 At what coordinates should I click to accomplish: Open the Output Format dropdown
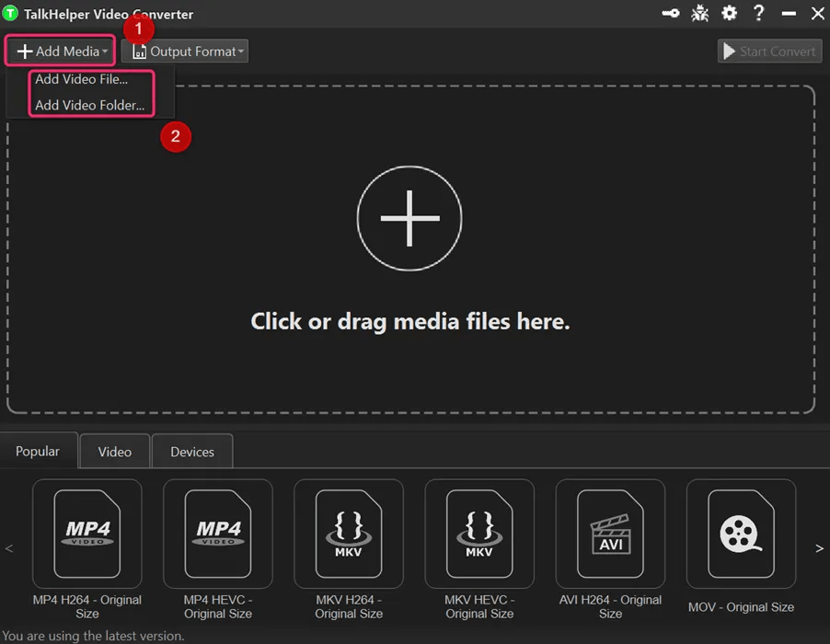[x=184, y=51]
